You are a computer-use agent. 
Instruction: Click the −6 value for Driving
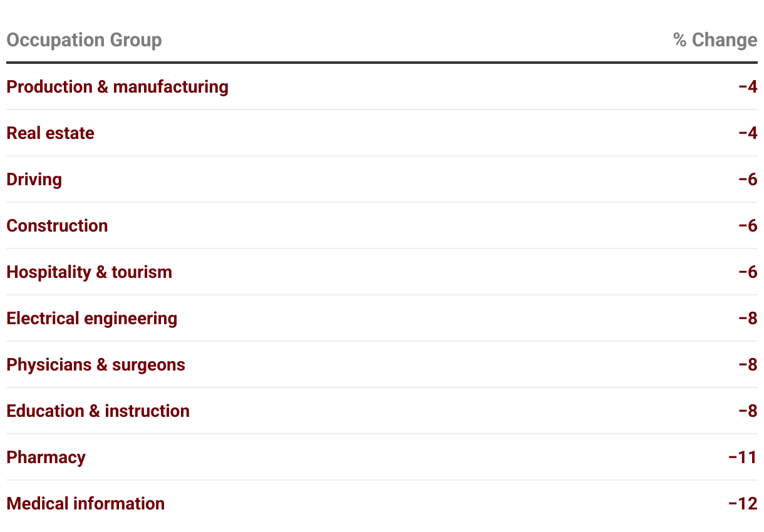[x=748, y=179]
